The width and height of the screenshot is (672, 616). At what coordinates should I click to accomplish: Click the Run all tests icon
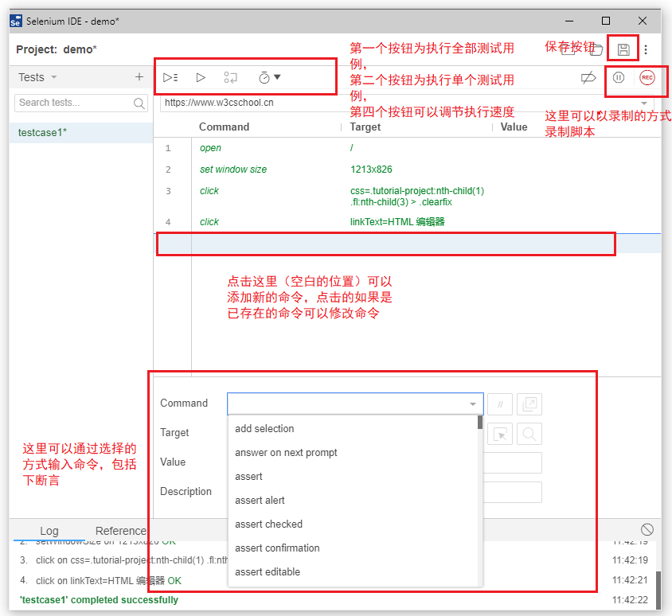click(170, 77)
